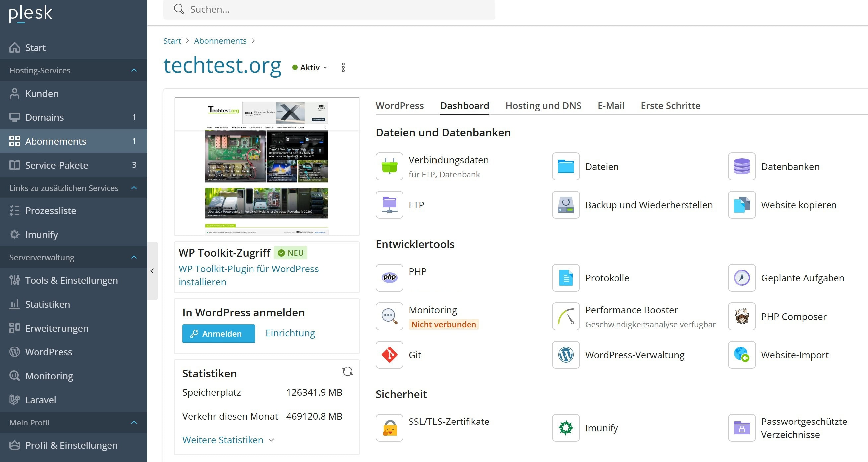This screenshot has height=462, width=868.
Task: Open Geplante Aufgaben clock icon
Action: [x=742, y=278]
